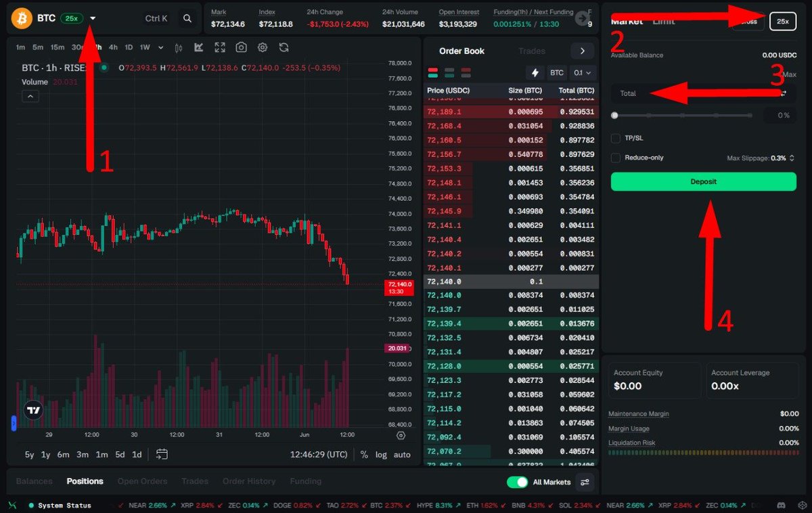Toggle the All Markets switch
Image resolution: width=812 pixels, height=513 pixels.
(517, 482)
